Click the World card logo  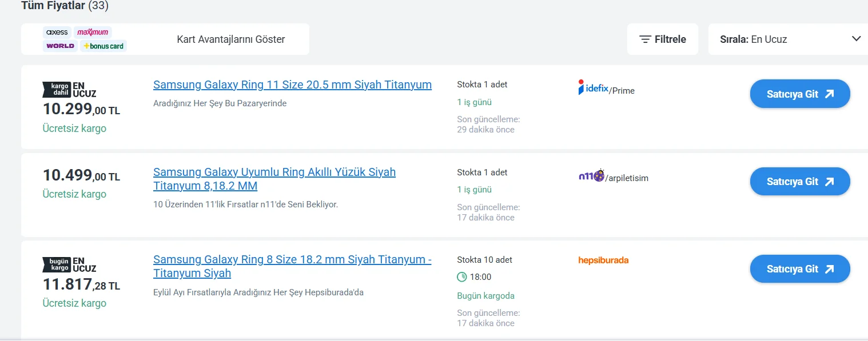61,46
